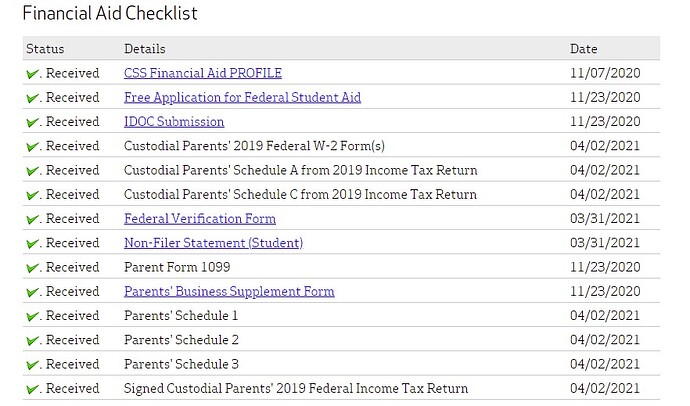This screenshot has height=406, width=690.
Task: Open the IDOC Submission link
Action: pos(174,122)
